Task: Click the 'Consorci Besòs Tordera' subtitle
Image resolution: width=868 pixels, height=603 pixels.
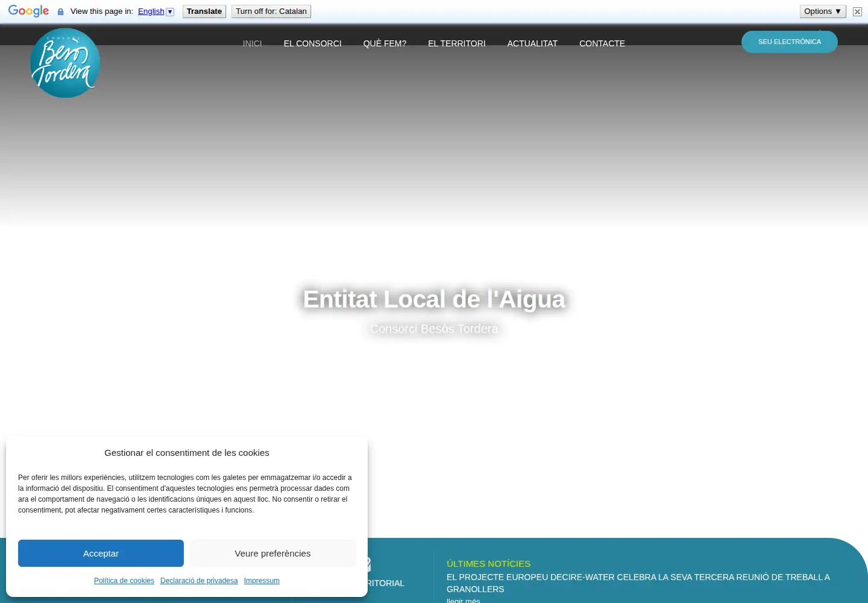Action: coord(434,329)
